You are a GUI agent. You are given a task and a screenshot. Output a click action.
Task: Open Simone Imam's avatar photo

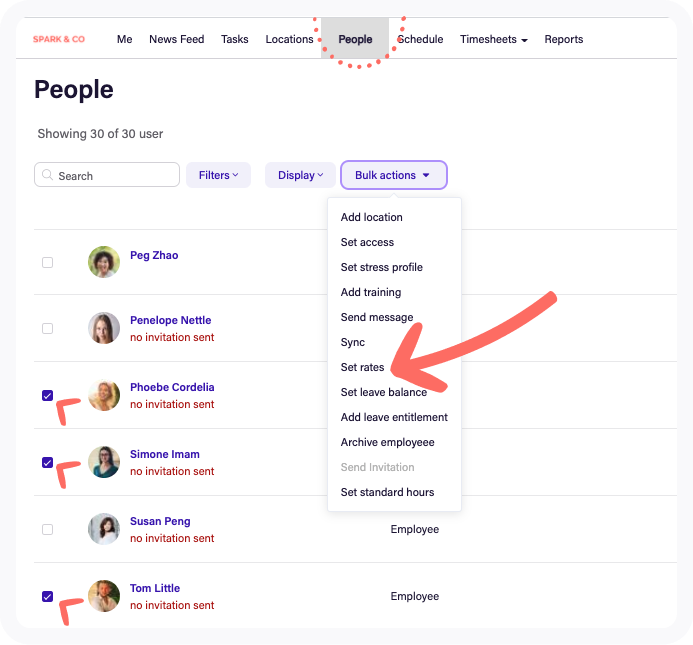[104, 462]
